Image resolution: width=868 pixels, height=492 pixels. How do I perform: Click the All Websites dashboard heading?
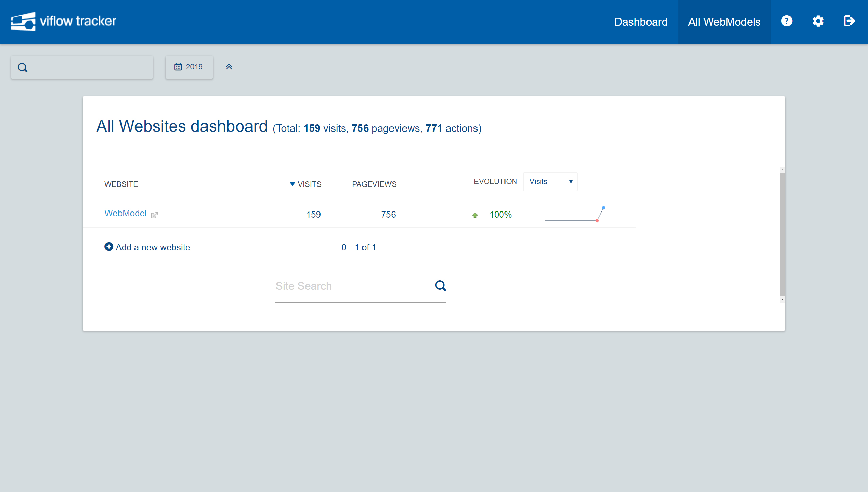tap(182, 126)
